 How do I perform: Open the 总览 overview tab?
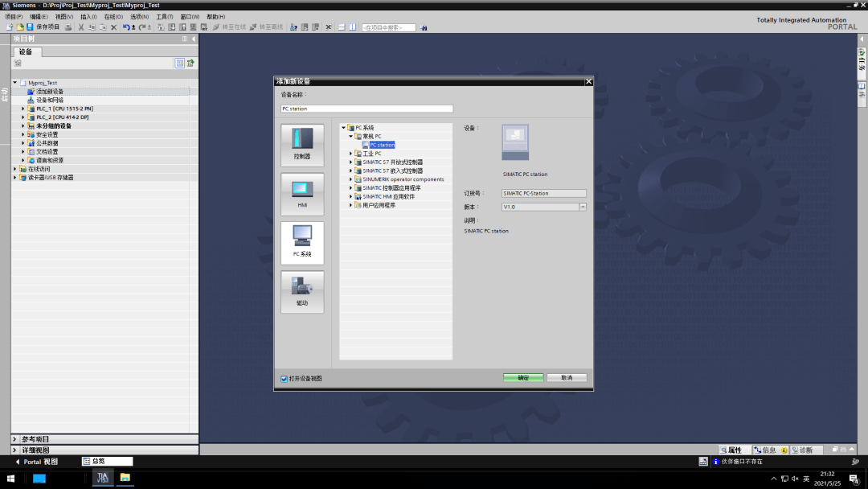click(x=108, y=462)
